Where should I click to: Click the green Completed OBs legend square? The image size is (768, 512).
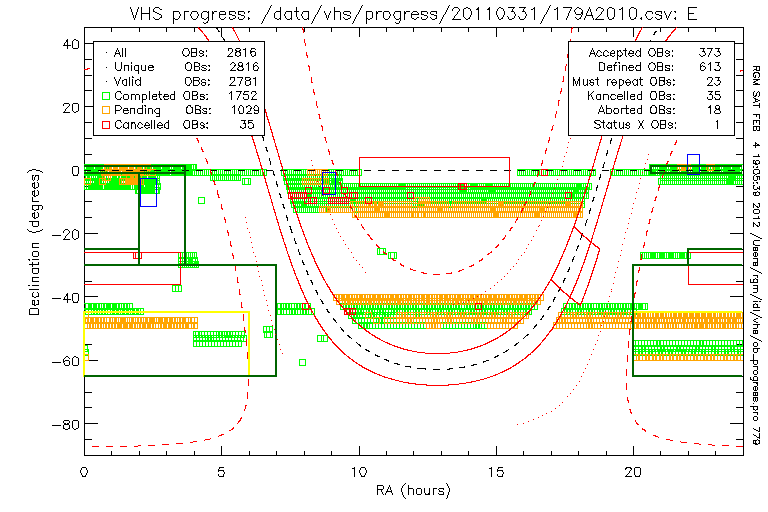tap(105, 96)
